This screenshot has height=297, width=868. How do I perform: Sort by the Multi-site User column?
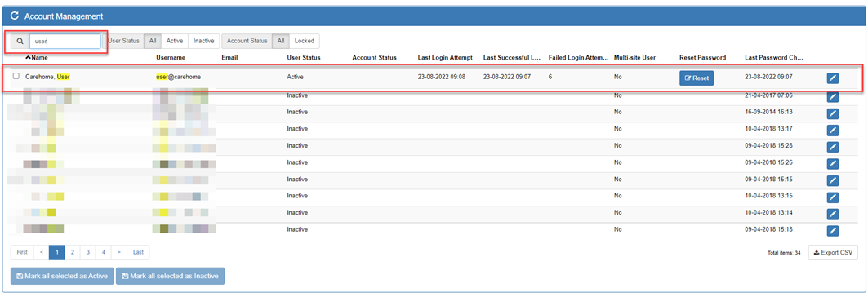[x=636, y=57]
